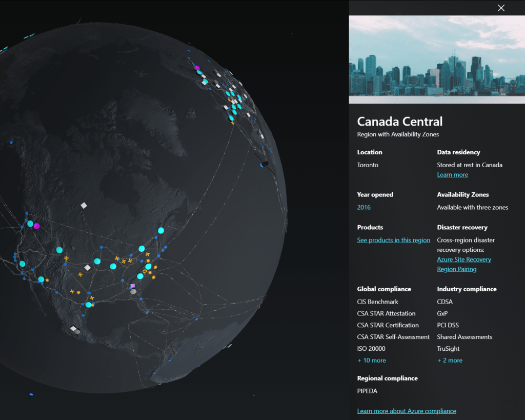
Task: Click the white diamond marker in Mexico
Action: tap(73, 328)
